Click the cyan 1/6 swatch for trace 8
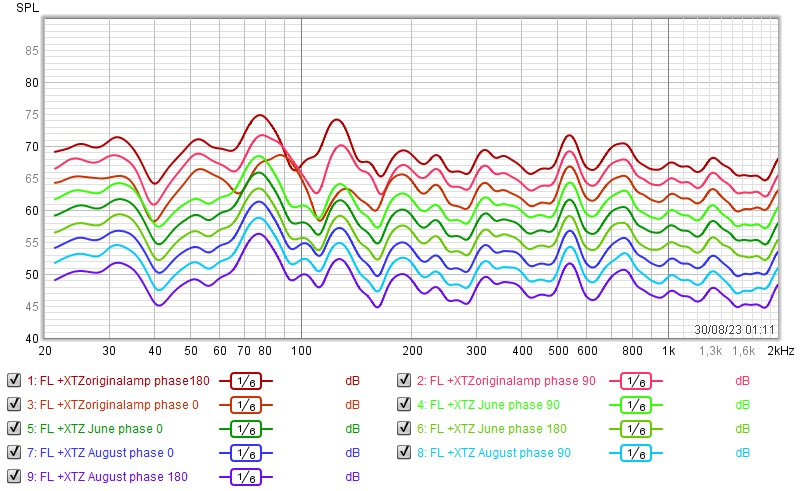800x491 pixels. (x=636, y=453)
